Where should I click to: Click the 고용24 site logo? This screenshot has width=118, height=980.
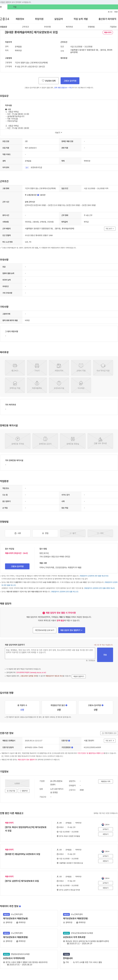(x=5, y=19)
